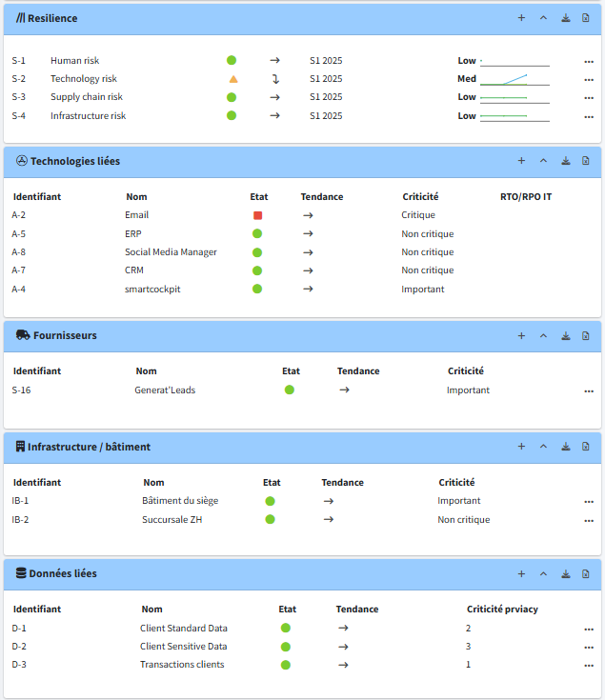The height and width of the screenshot is (700, 605).
Task: Add a new Infrastructure / bâtiment entry
Action: [521, 447]
